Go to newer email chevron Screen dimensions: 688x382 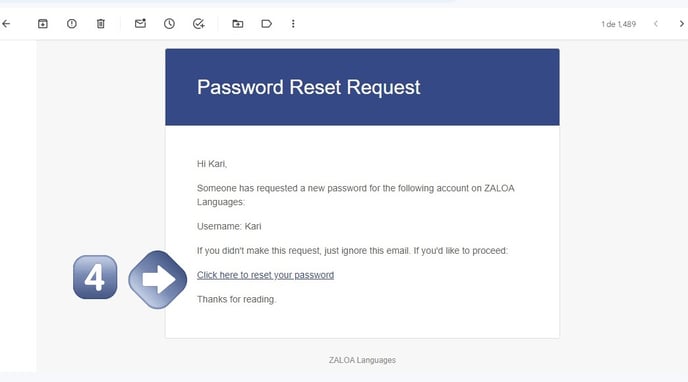click(656, 24)
